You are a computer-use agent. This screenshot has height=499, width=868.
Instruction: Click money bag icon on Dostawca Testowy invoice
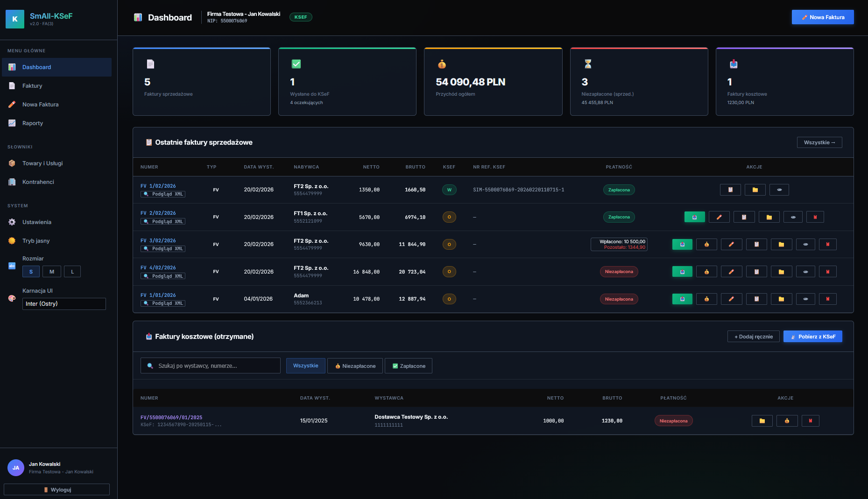[x=787, y=421]
